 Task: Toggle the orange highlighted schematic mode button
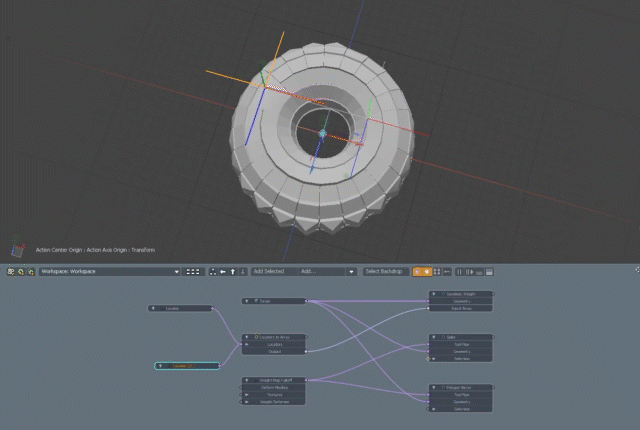click(x=428, y=271)
